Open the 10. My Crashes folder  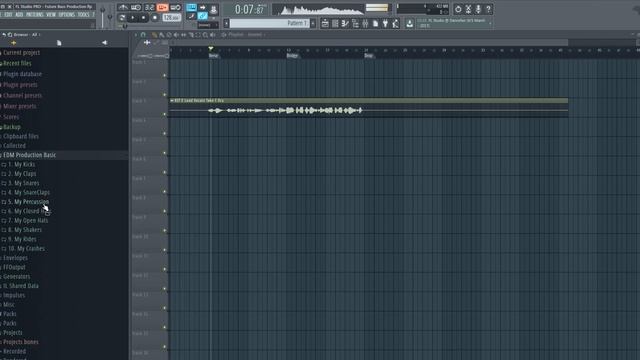26,249
